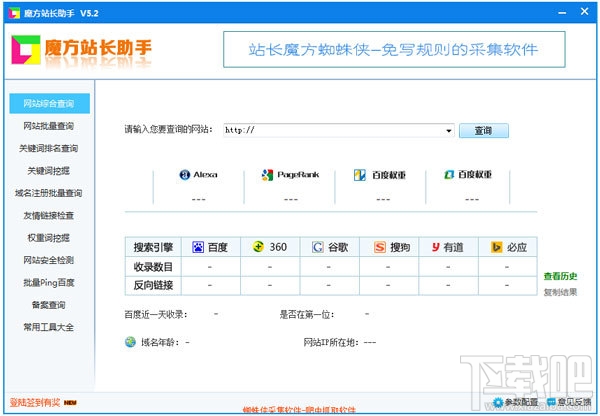Open 友情链接检查 in the sidebar
This screenshot has width=600, height=416.
(49, 215)
